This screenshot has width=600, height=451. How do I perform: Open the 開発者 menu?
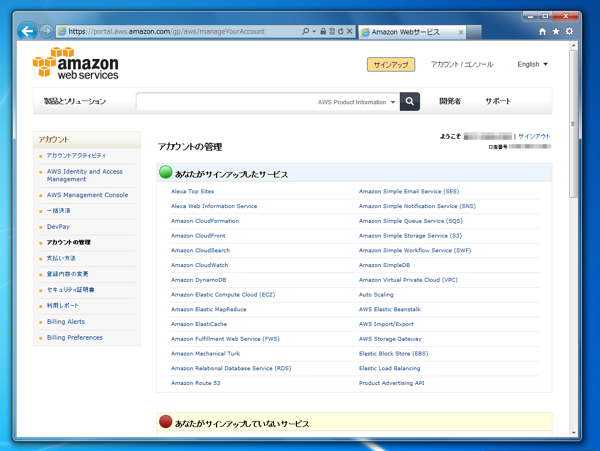pos(450,101)
